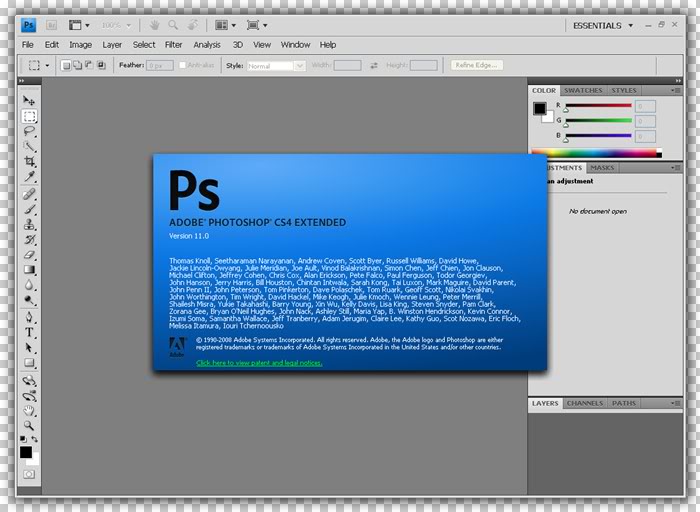Click application bar Rotate View icon
Screen dimensions: 700x512
192,25
